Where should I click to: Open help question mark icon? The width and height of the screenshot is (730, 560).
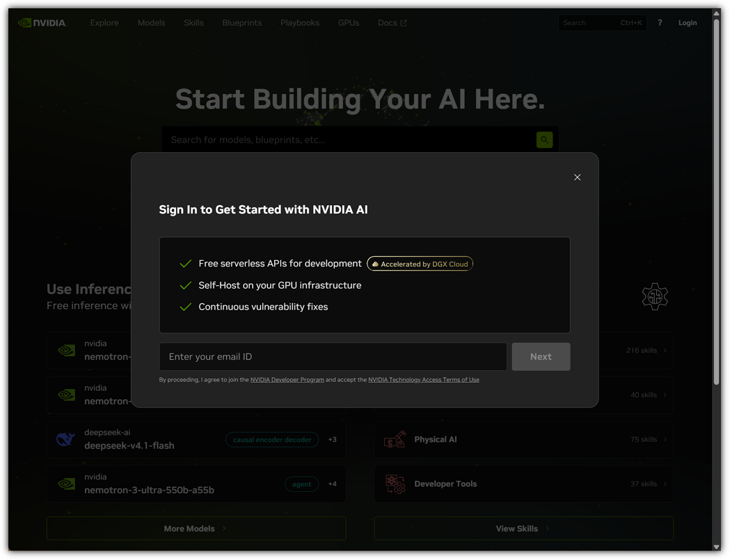pos(660,23)
